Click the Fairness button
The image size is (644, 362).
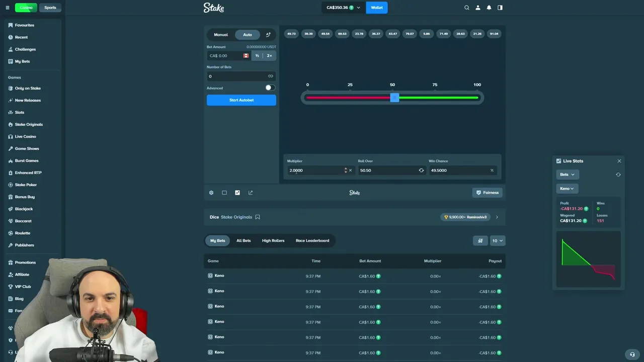[x=488, y=193]
